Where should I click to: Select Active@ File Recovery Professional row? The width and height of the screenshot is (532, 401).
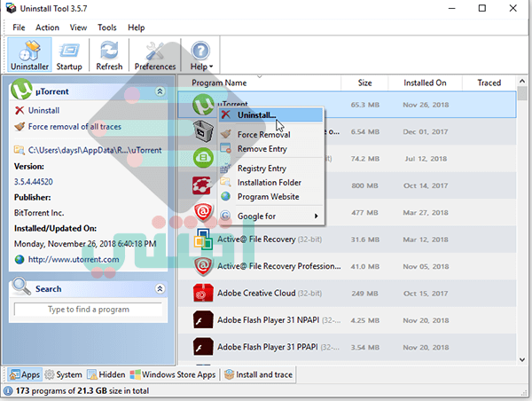click(347, 266)
